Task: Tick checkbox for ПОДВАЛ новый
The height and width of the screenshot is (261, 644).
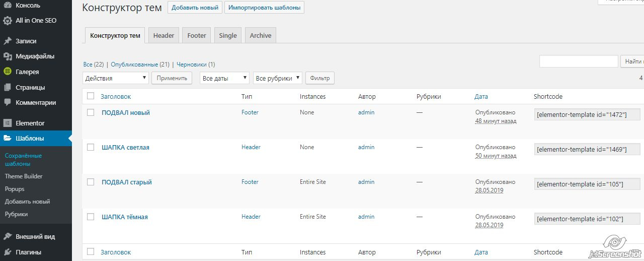Action: coord(91,112)
